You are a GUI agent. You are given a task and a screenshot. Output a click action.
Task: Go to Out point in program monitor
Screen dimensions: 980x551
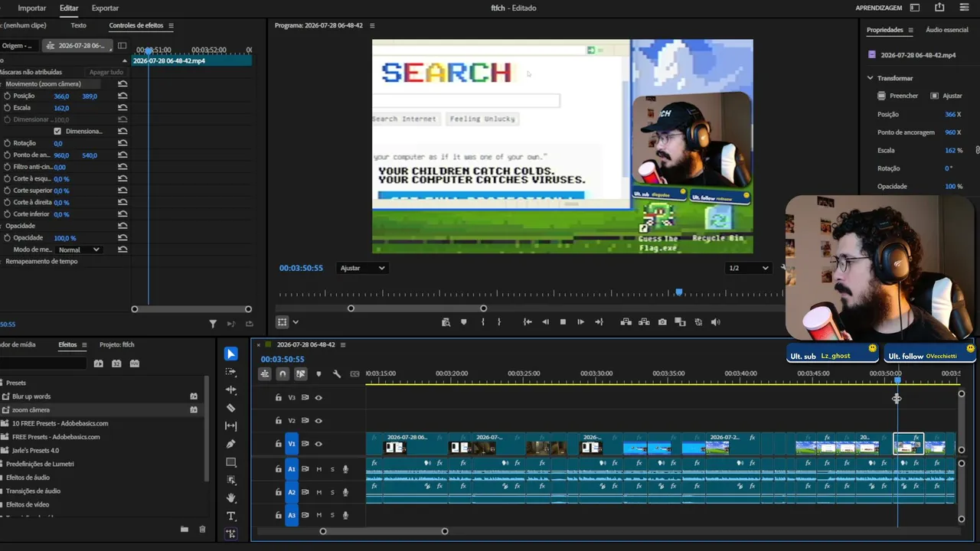[599, 322]
